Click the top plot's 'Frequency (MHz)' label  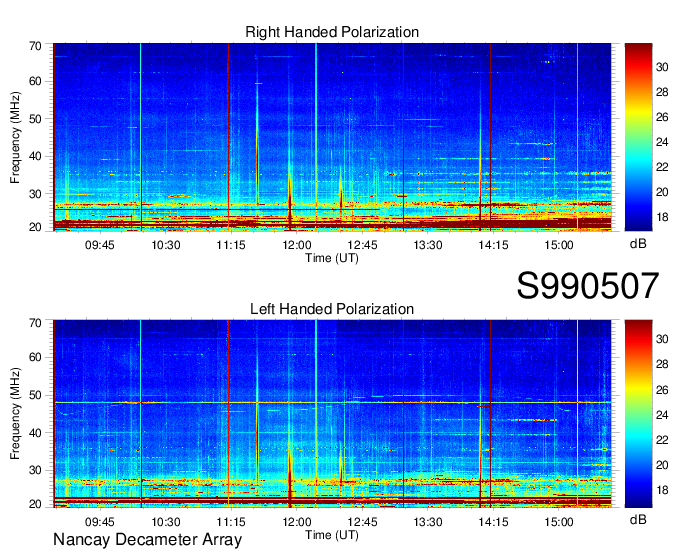pyautogui.click(x=15, y=137)
